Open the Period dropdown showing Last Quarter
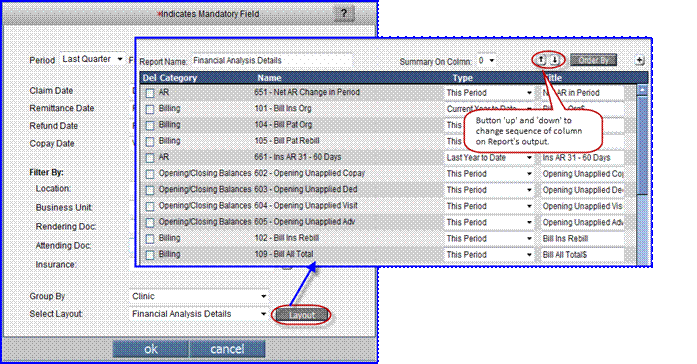697x364 pixels. coord(92,59)
